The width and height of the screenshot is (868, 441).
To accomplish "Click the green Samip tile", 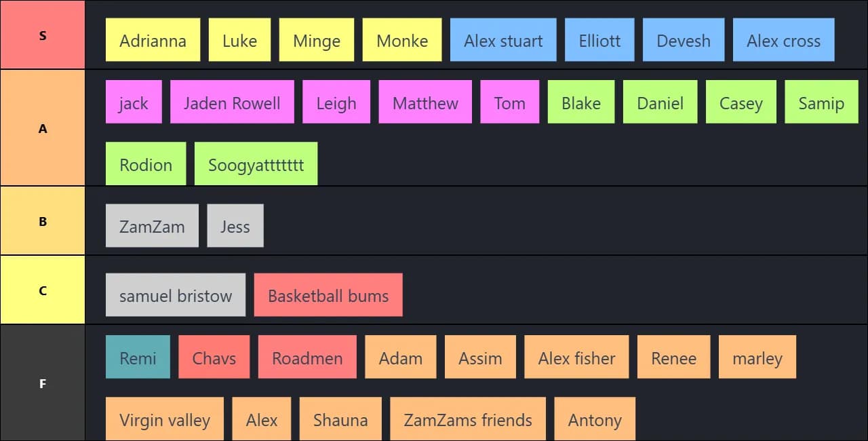I will tap(821, 102).
